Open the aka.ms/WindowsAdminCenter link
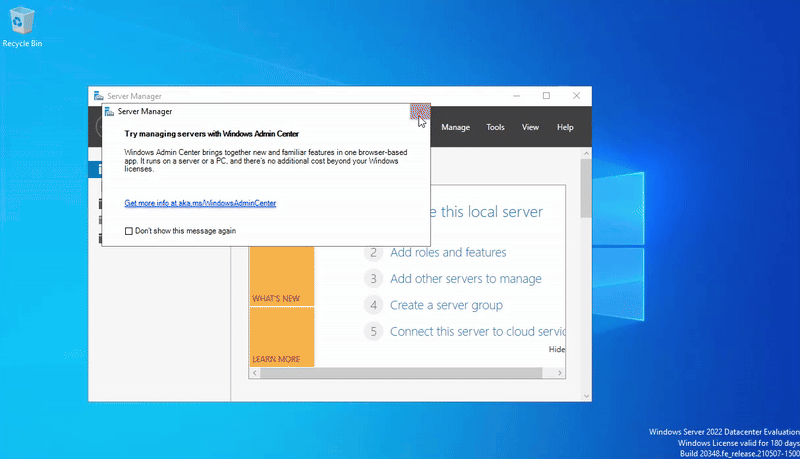 tap(200, 203)
